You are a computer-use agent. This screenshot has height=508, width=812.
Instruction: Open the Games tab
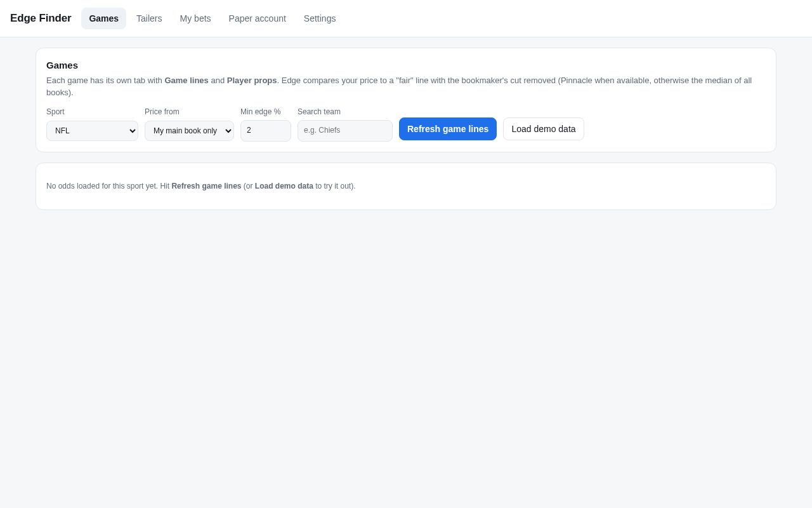click(x=103, y=18)
